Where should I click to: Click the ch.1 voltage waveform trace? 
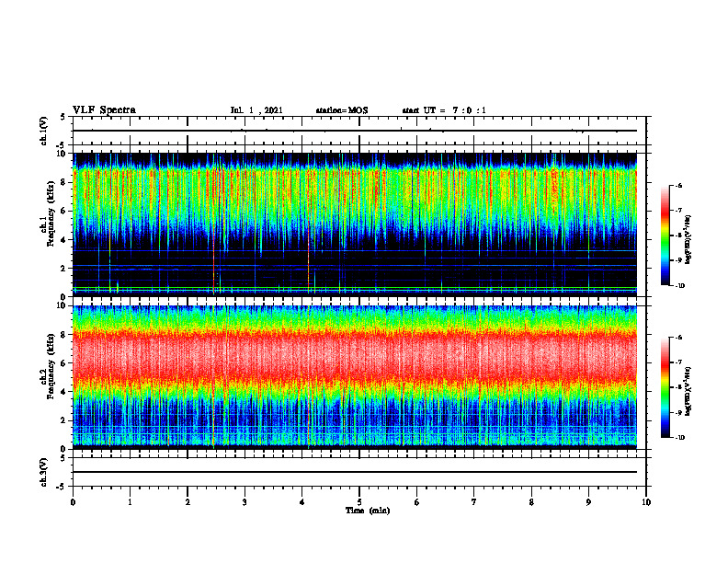[x=355, y=131]
